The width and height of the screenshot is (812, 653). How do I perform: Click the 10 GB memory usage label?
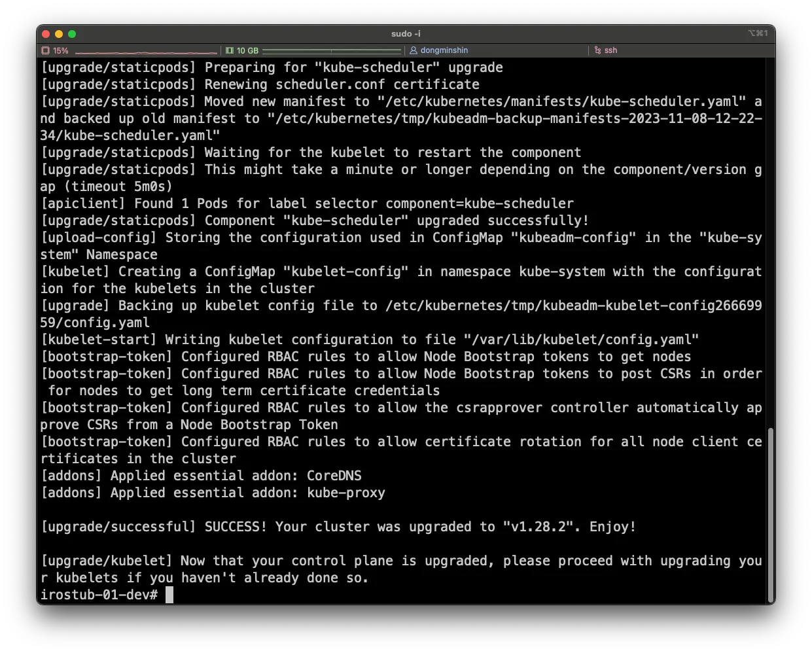pos(247,50)
